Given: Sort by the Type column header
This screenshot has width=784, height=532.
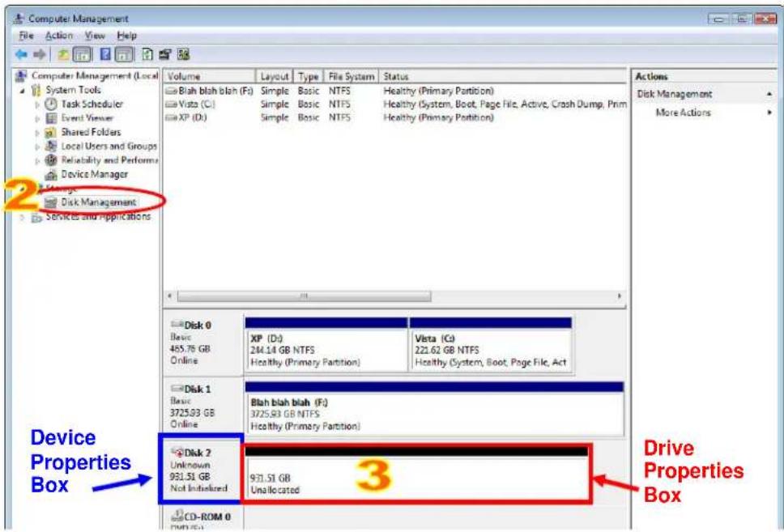Looking at the screenshot, I should [x=309, y=76].
